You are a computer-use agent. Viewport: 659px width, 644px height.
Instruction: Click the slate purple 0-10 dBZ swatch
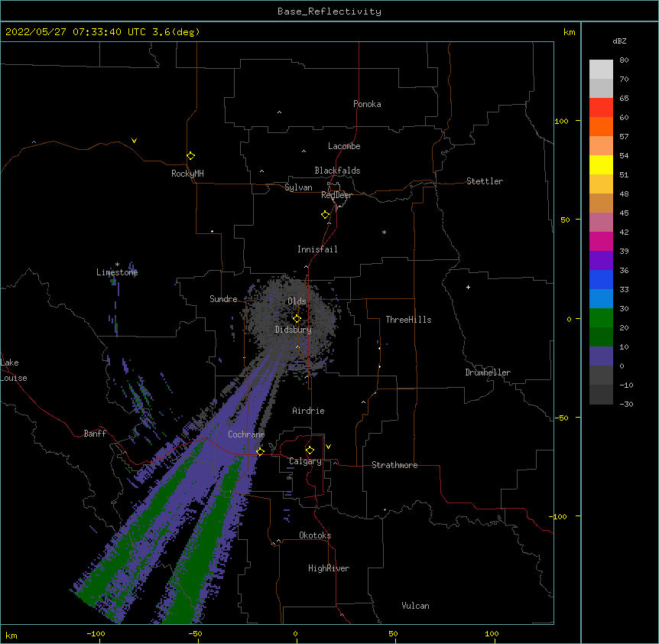tap(601, 356)
